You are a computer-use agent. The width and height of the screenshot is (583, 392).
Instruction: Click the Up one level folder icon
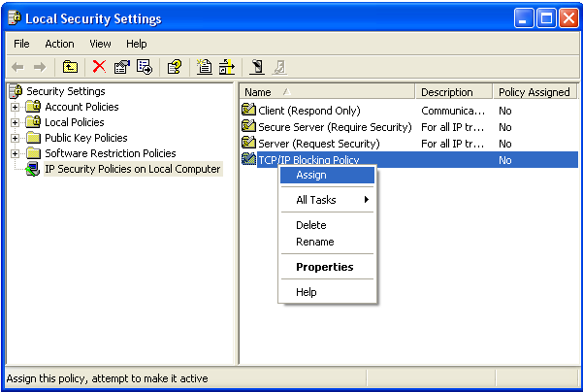70,67
